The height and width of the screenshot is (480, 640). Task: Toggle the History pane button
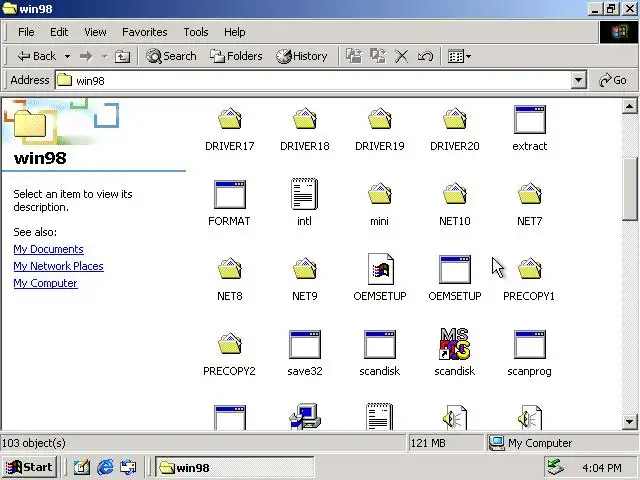pos(302,56)
